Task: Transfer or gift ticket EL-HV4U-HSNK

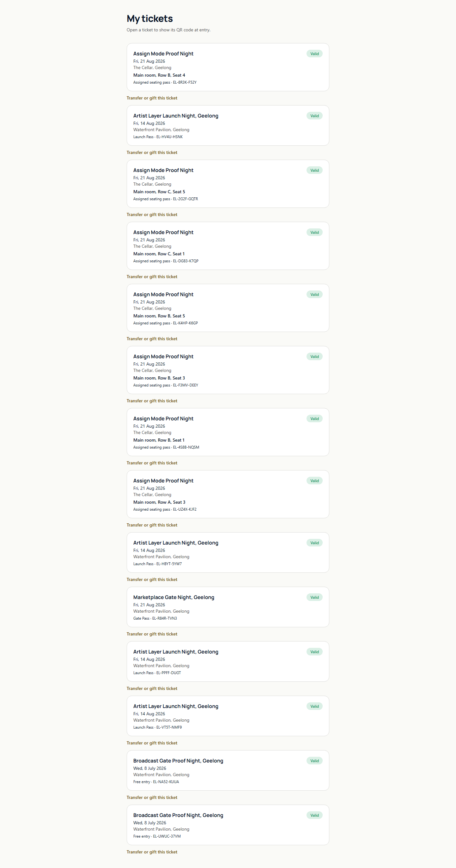Action: tap(152, 152)
